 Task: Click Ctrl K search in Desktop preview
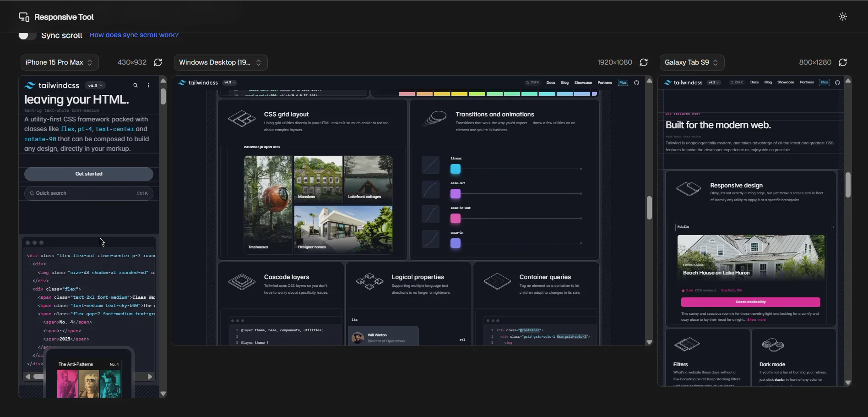click(x=532, y=83)
